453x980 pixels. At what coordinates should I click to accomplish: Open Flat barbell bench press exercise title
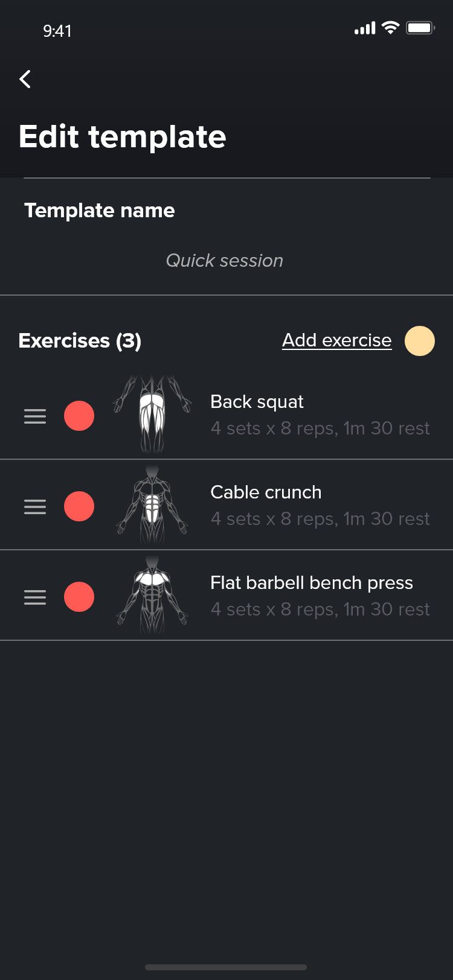312,583
